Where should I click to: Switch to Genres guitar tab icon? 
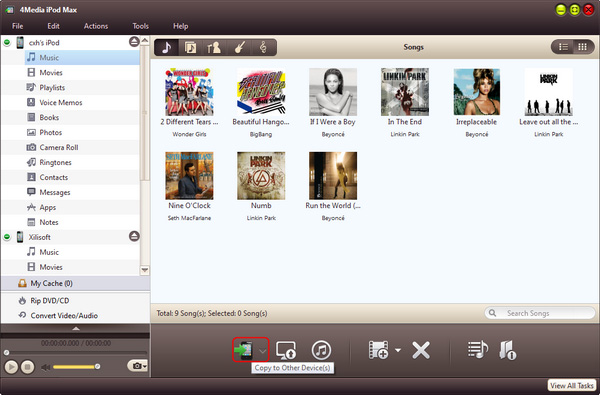click(239, 47)
